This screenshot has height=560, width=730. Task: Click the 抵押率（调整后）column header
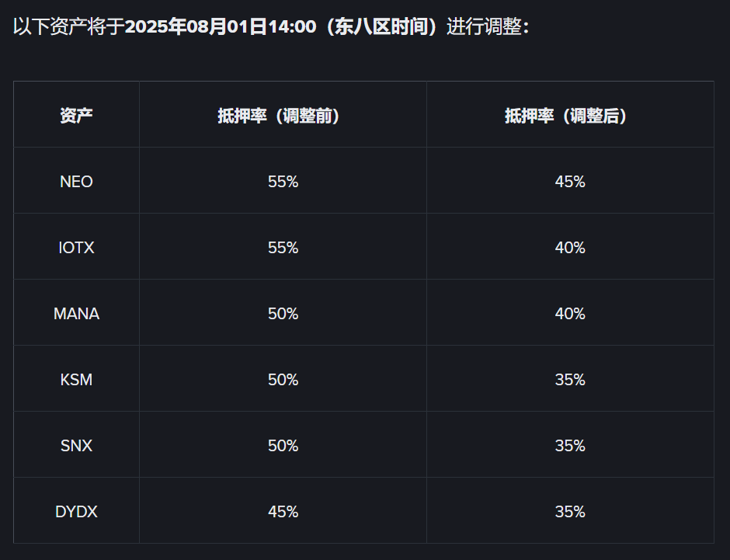point(570,115)
